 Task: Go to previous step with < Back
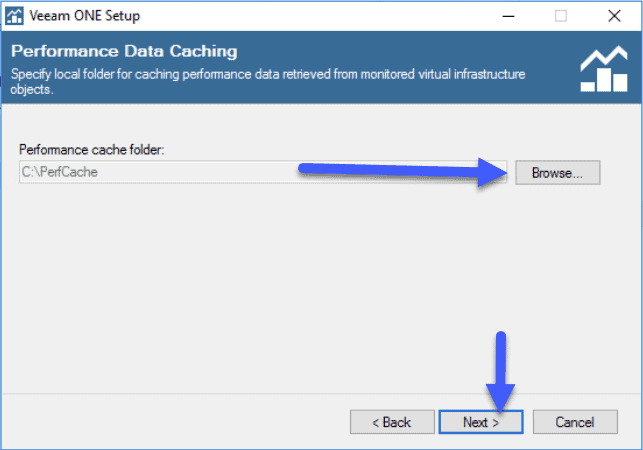tap(392, 422)
